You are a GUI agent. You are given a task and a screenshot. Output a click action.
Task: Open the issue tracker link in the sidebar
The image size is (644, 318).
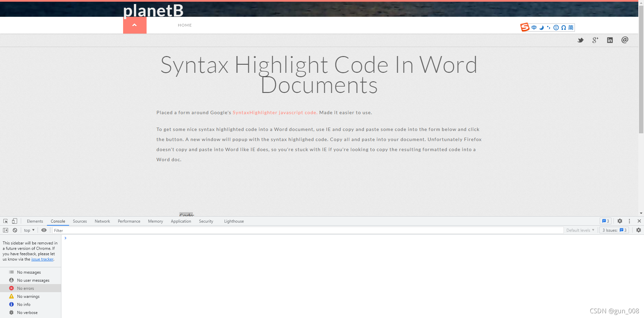tap(42, 259)
